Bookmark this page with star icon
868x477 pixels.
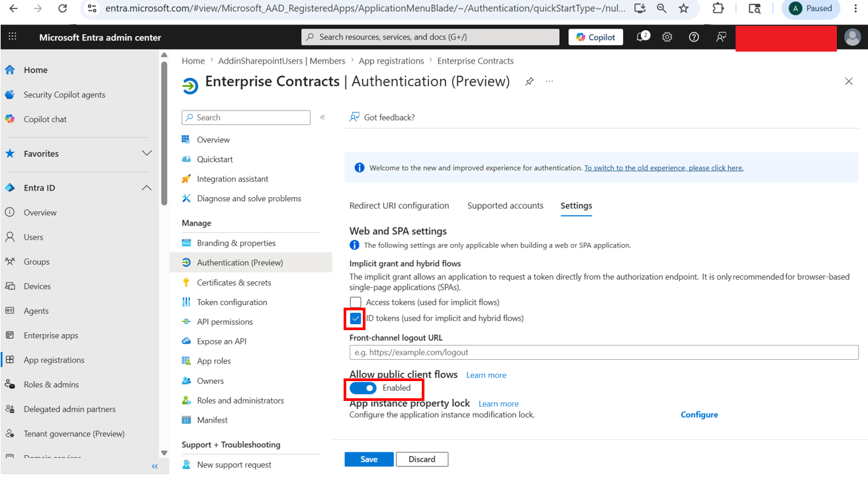pyautogui.click(x=684, y=9)
